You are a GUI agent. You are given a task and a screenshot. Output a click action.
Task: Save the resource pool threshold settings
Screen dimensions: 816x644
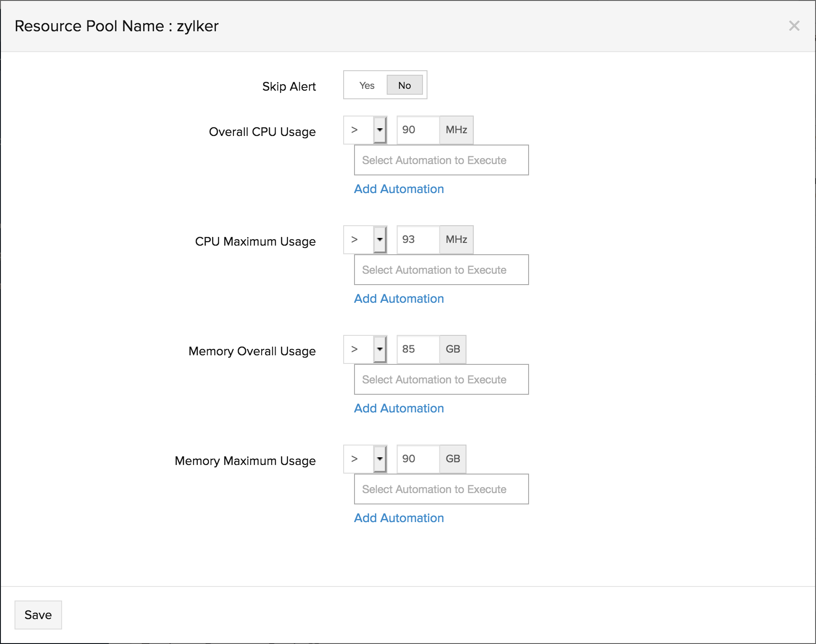pos(38,615)
